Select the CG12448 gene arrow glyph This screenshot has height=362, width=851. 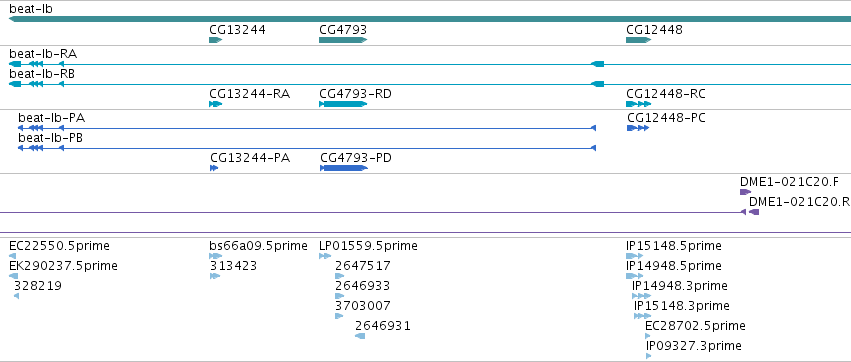[x=639, y=40]
